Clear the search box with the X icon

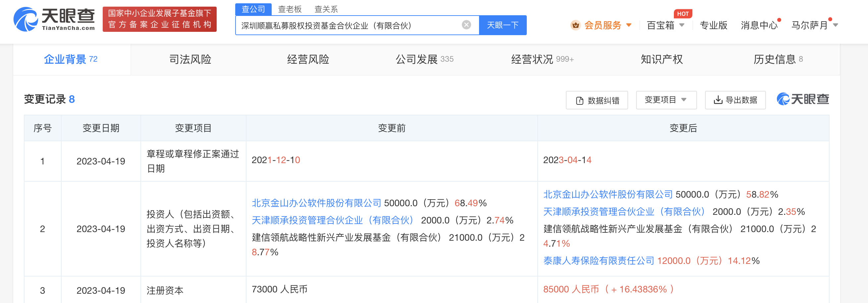pyautogui.click(x=466, y=25)
